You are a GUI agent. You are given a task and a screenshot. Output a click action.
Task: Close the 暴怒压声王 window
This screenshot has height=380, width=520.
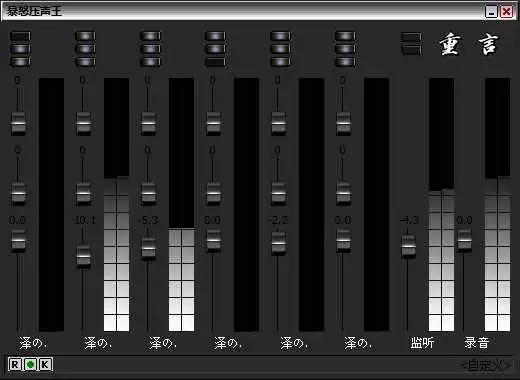click(x=507, y=12)
